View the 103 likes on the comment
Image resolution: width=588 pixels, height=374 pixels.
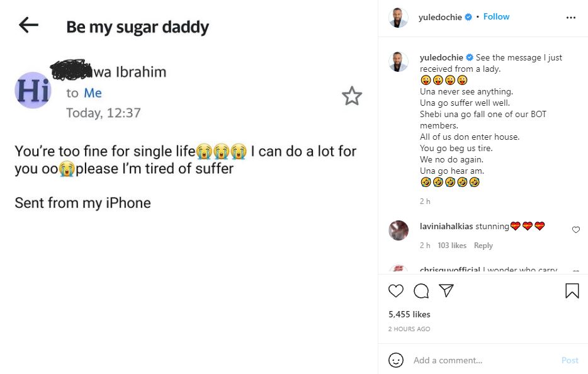click(452, 246)
